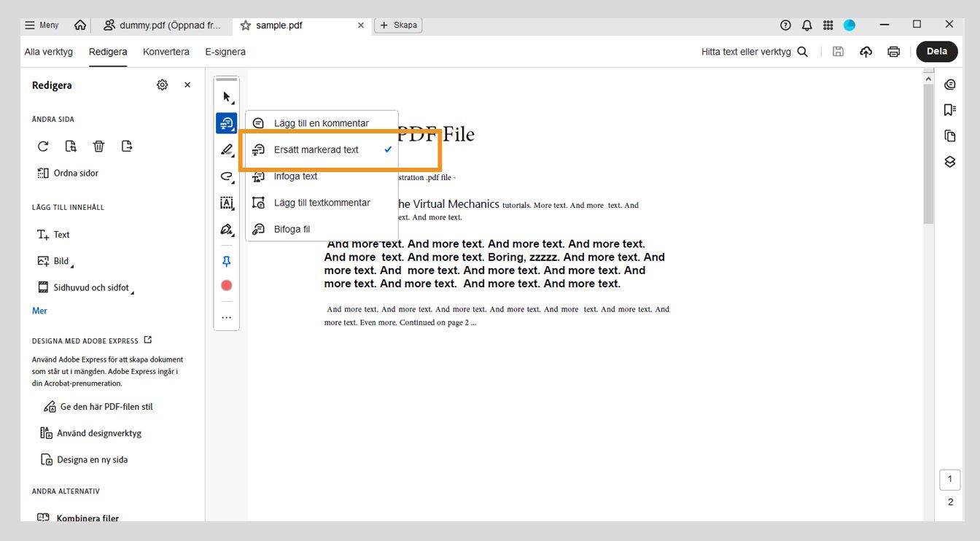Click the Mer link in the sidebar
This screenshot has width=980, height=541.
pyautogui.click(x=39, y=310)
